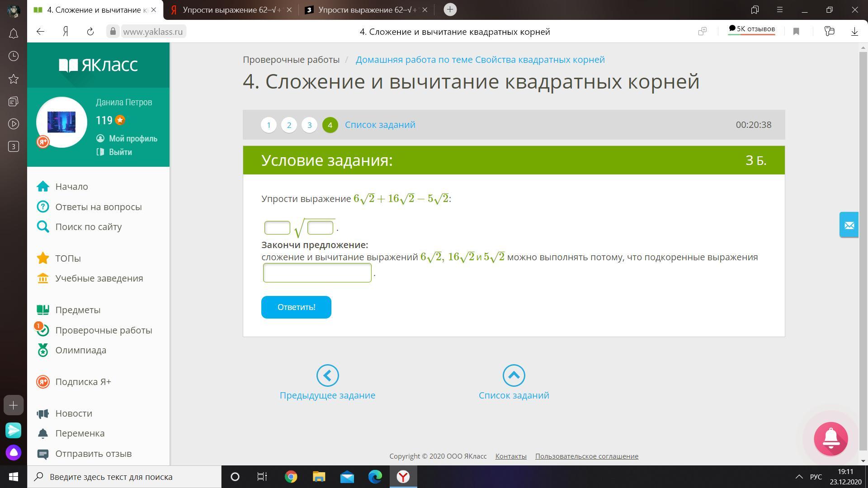868x488 pixels.
Task: Switch to second tab Упрости выражение
Action: pyautogui.click(x=231, y=10)
